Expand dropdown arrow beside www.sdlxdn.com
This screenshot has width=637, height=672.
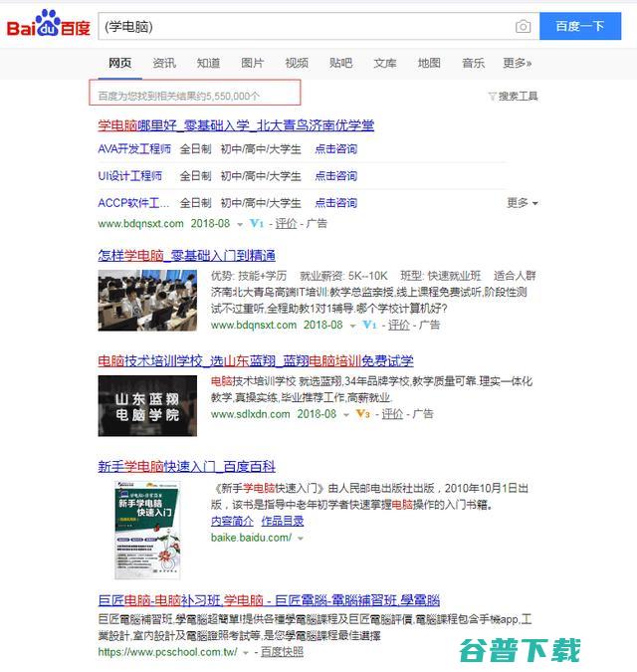pyautogui.click(x=346, y=414)
